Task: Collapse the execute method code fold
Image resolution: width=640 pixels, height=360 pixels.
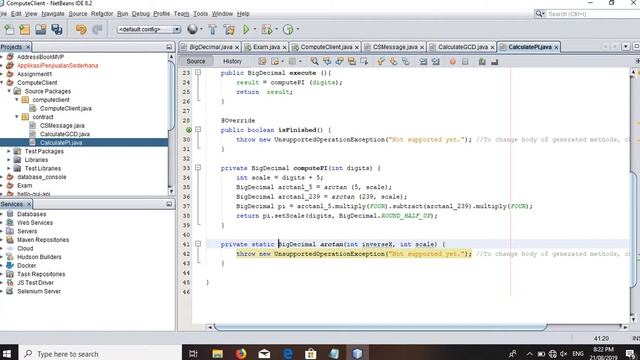Action: click(x=198, y=73)
